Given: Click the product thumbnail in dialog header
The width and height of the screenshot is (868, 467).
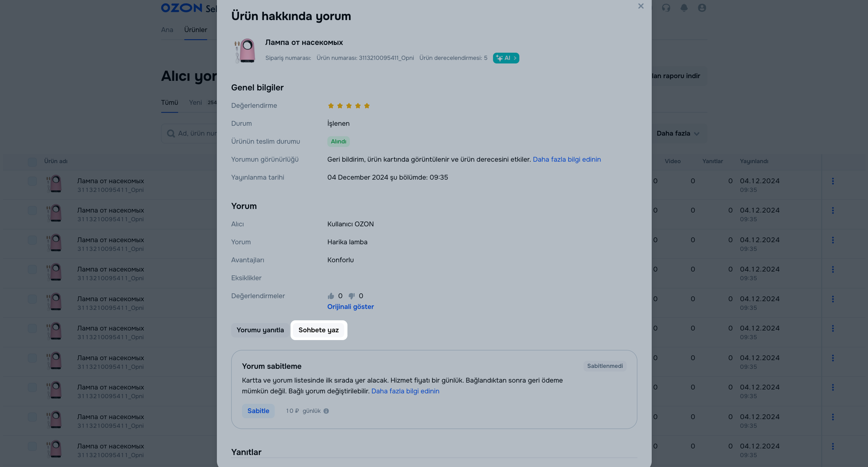Looking at the screenshot, I should pos(245,51).
